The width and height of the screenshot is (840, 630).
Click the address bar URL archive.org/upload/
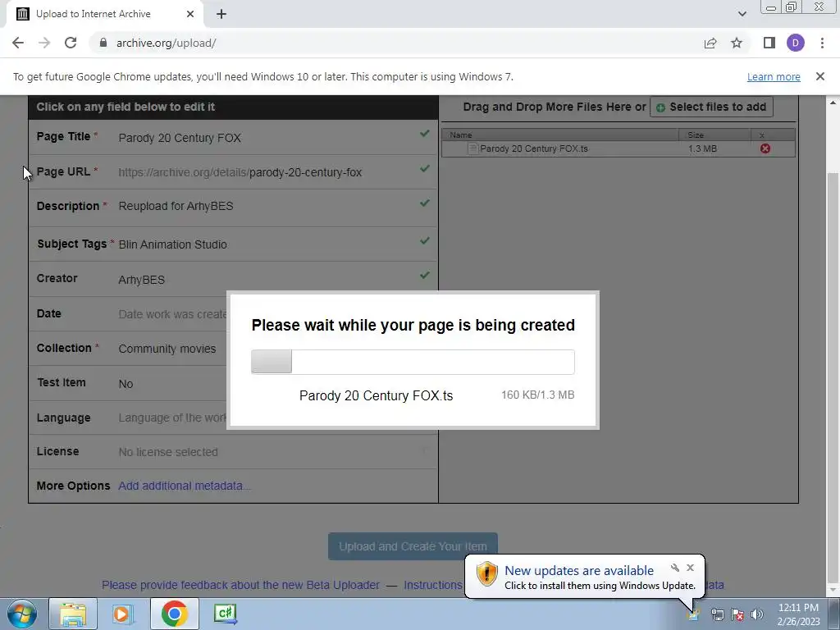166,43
